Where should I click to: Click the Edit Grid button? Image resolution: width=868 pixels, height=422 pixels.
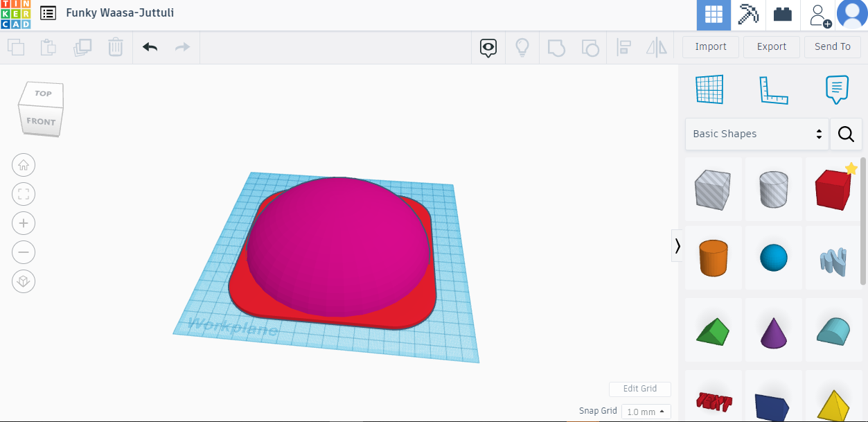click(639, 389)
